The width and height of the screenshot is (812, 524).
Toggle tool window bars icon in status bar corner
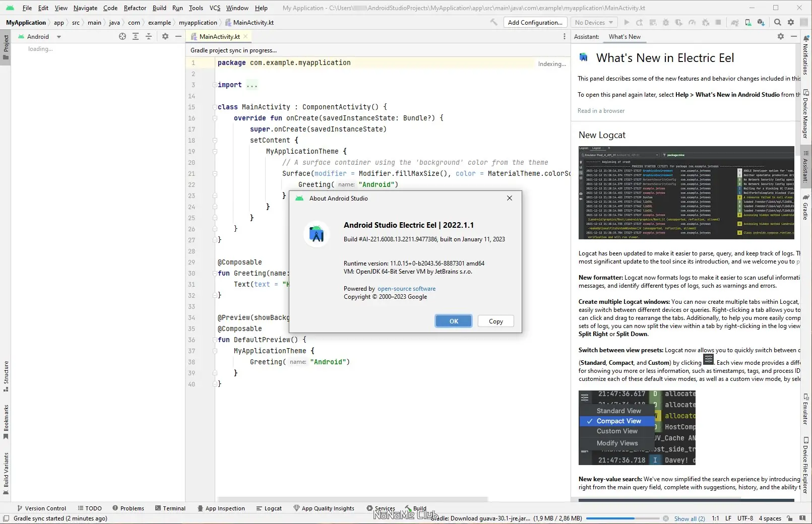pyautogui.click(x=6, y=518)
